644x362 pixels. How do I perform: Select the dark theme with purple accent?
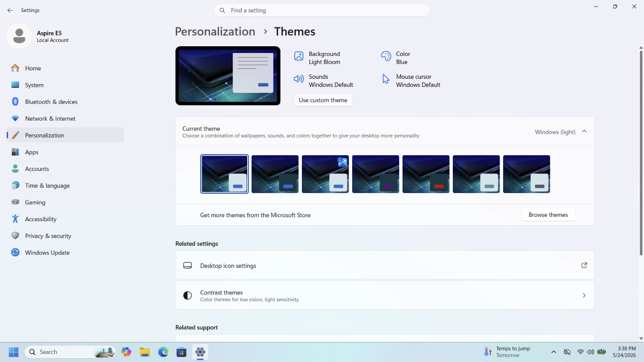click(x=376, y=174)
